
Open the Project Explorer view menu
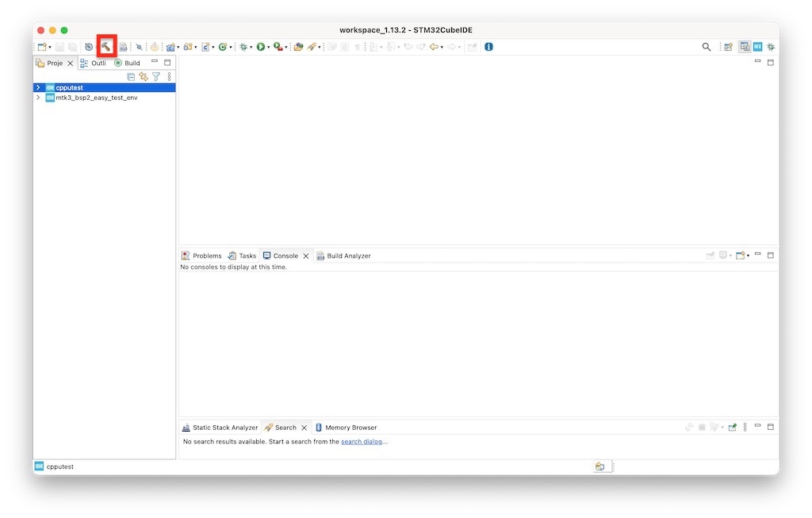tap(167, 76)
